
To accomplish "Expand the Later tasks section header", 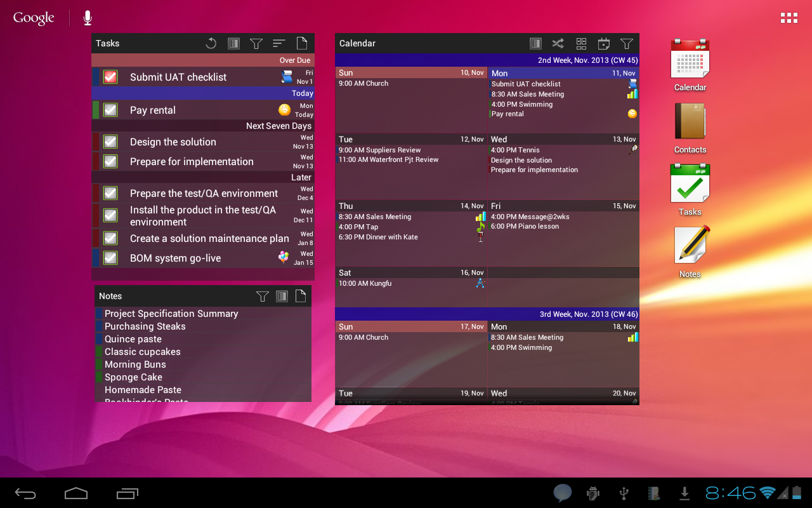I will pyautogui.click(x=203, y=177).
